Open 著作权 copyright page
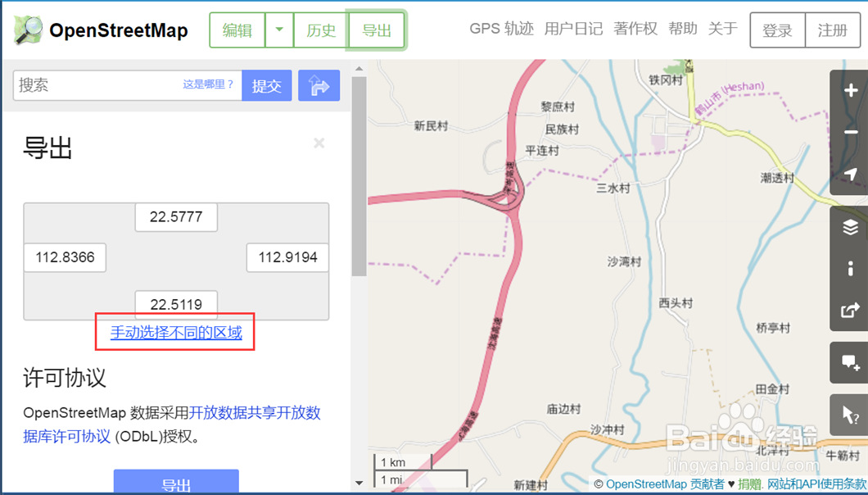Viewport: 868px width, 495px height. coord(635,29)
